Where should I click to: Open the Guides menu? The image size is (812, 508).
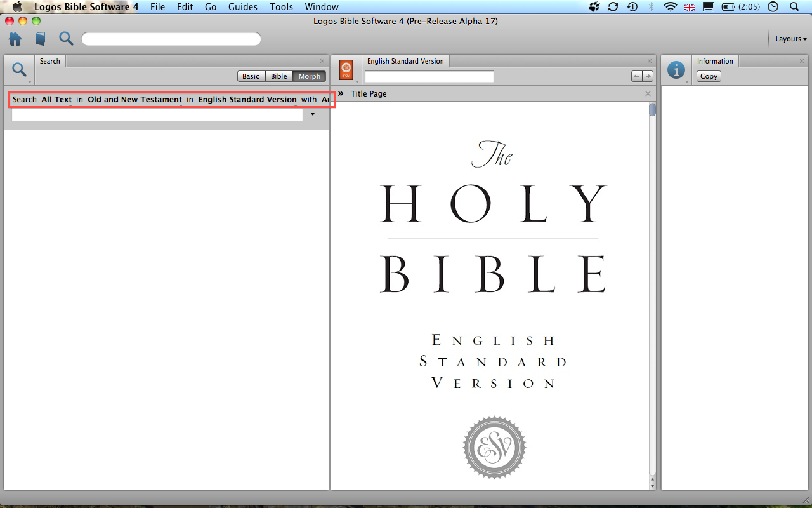(x=243, y=7)
